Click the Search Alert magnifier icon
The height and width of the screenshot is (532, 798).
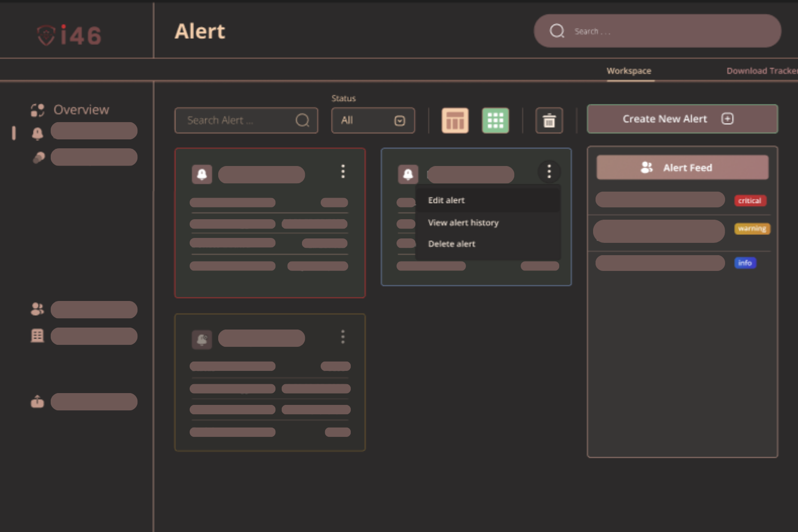(302, 120)
